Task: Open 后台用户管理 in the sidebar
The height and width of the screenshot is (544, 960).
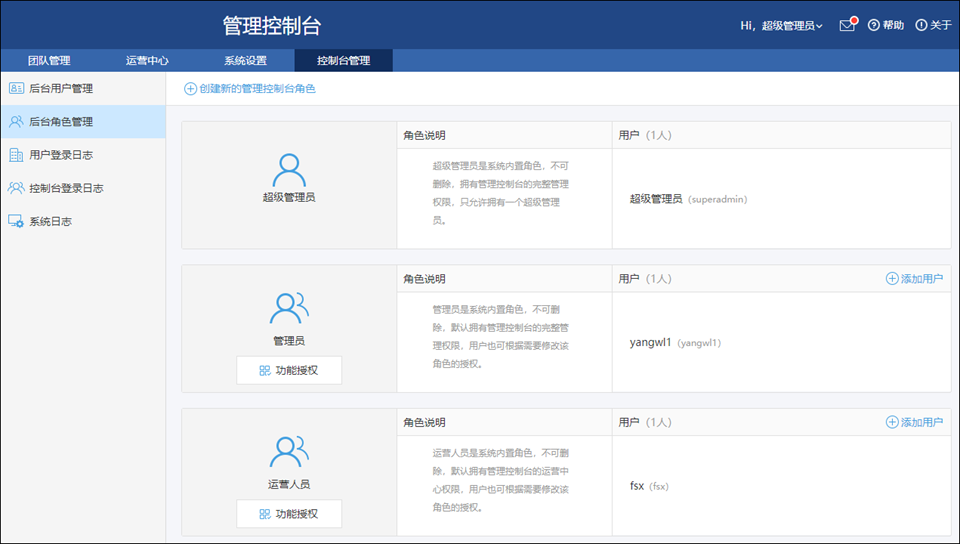Action: (x=60, y=88)
